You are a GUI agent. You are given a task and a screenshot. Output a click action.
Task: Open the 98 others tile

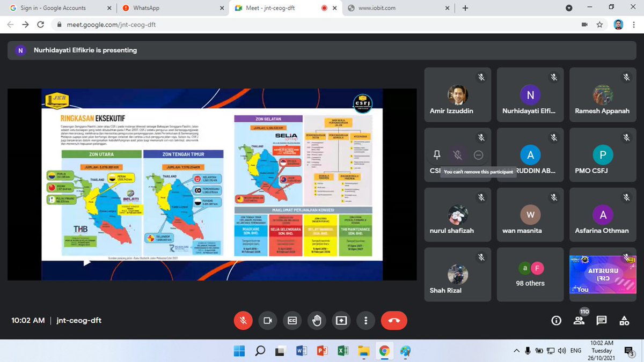[530, 274]
